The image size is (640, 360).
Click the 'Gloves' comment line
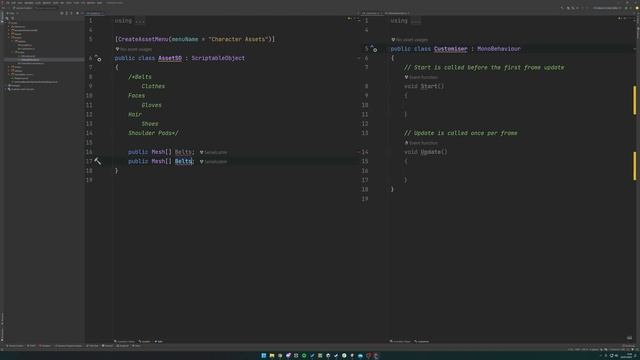[x=151, y=105]
